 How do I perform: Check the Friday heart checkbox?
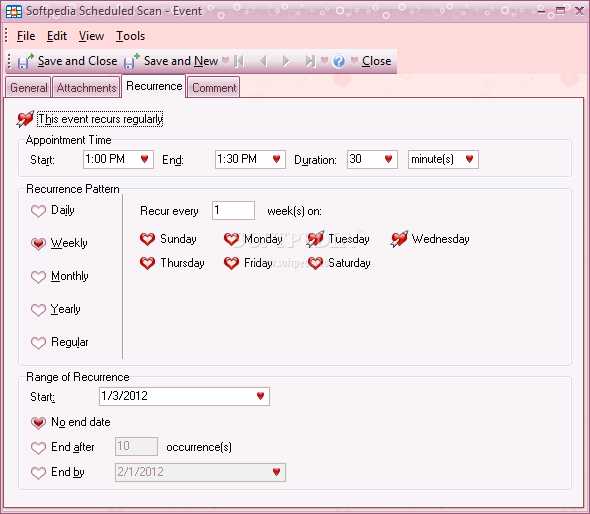231,263
